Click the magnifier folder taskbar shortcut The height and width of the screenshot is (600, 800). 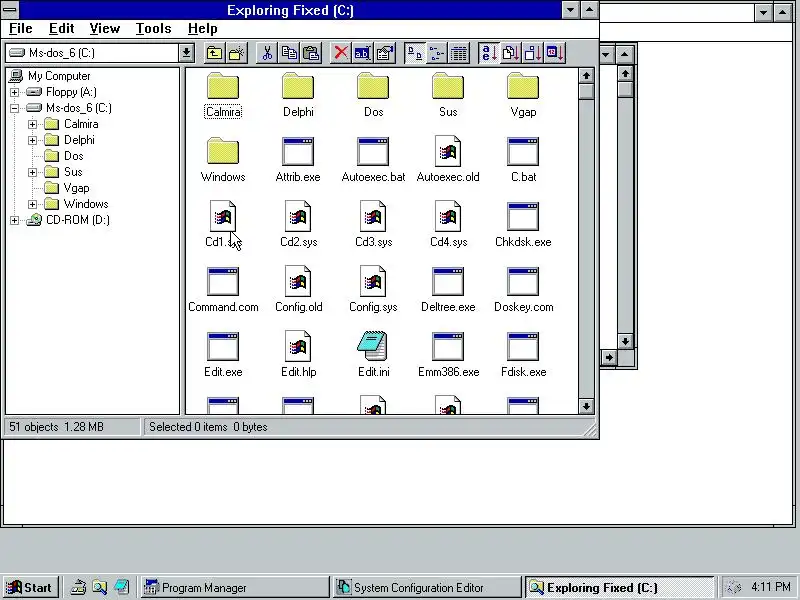[x=100, y=587]
